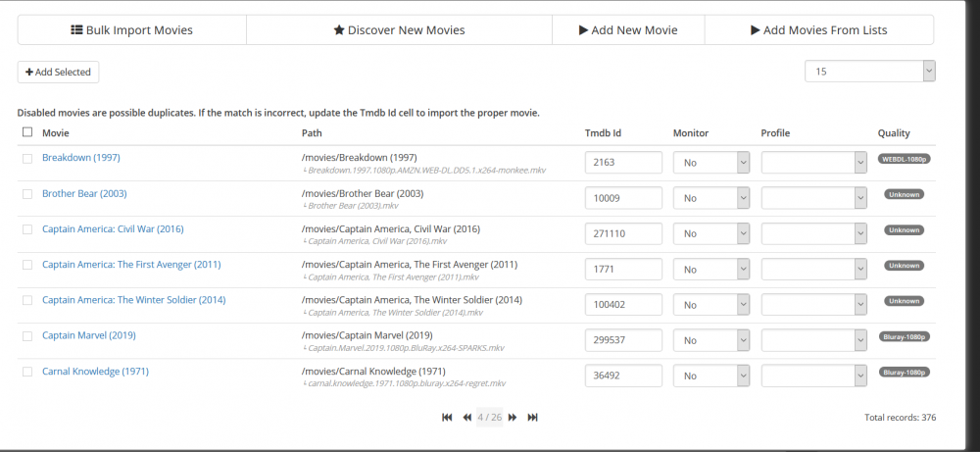Click the Bluray-1080p badge for Carnal Knowledge

(904, 372)
